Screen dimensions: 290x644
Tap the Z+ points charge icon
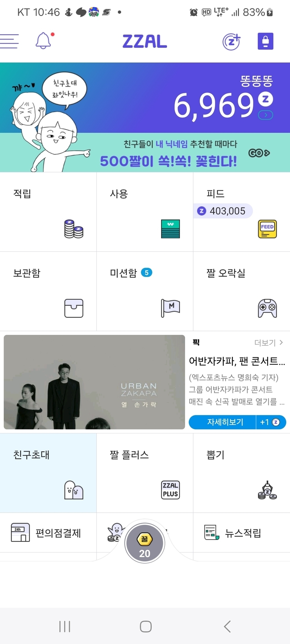coord(232,42)
